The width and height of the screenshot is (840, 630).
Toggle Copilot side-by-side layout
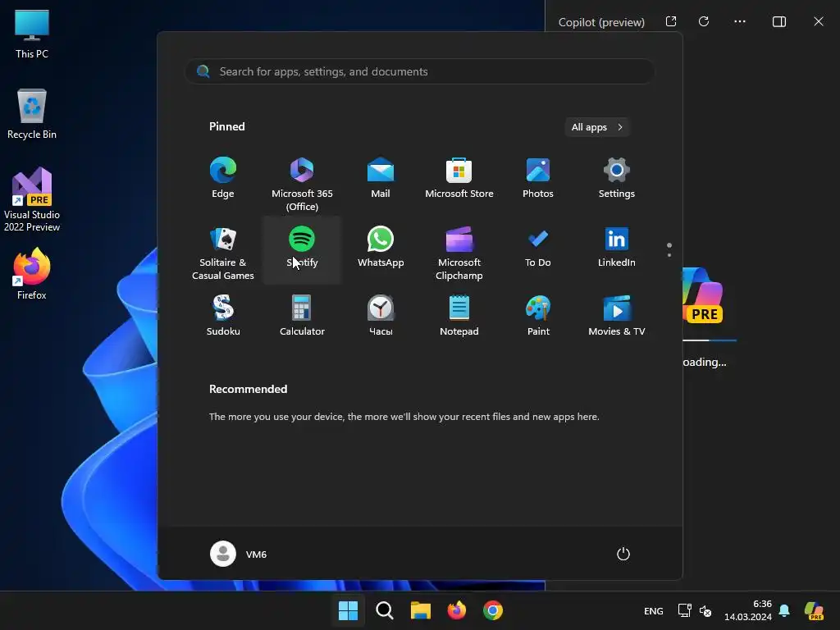coord(779,21)
